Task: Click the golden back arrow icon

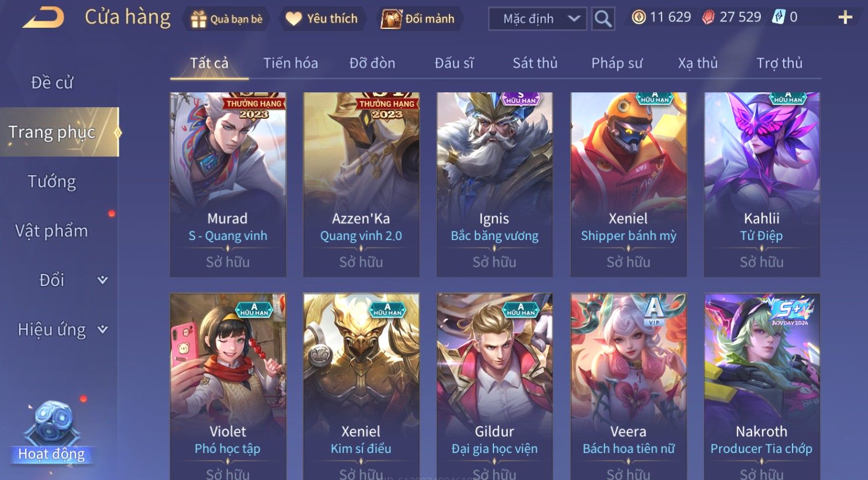Action: (43, 17)
